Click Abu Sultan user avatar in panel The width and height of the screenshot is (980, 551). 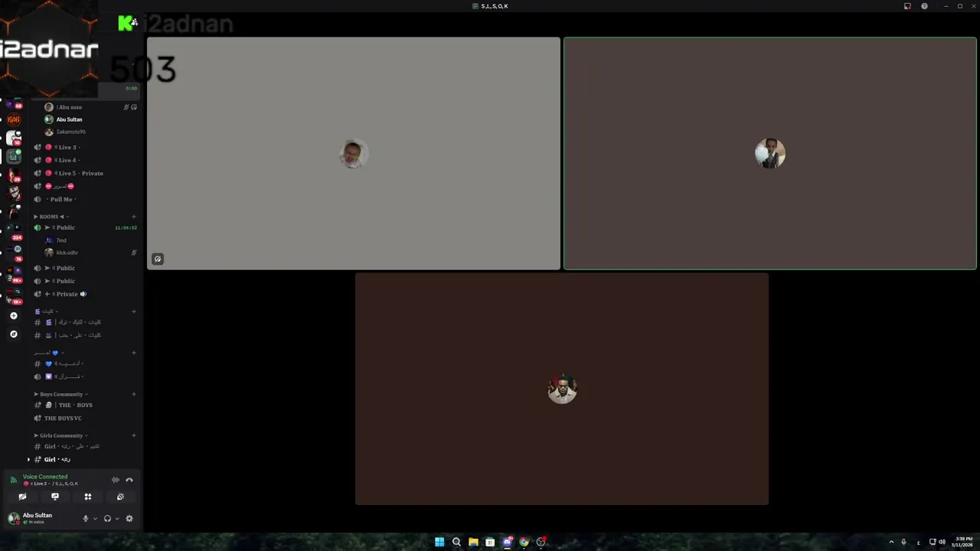click(13, 518)
